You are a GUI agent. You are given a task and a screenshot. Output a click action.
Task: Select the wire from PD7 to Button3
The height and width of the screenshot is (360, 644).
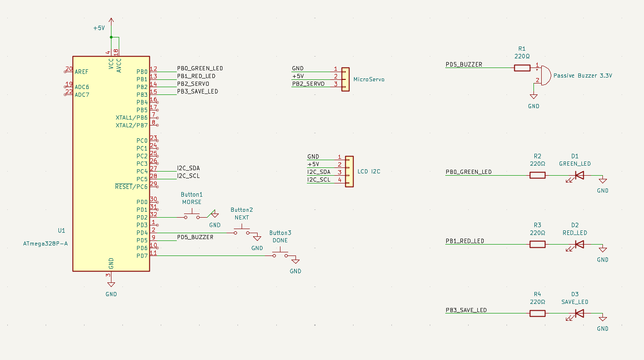click(211, 256)
